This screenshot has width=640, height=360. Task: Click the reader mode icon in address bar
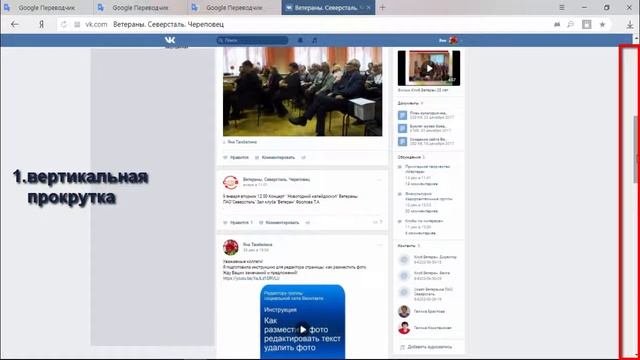click(557, 24)
